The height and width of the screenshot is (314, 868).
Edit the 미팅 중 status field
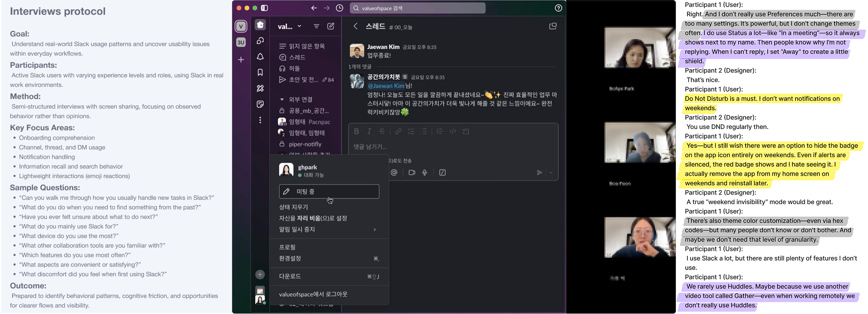pos(329,192)
